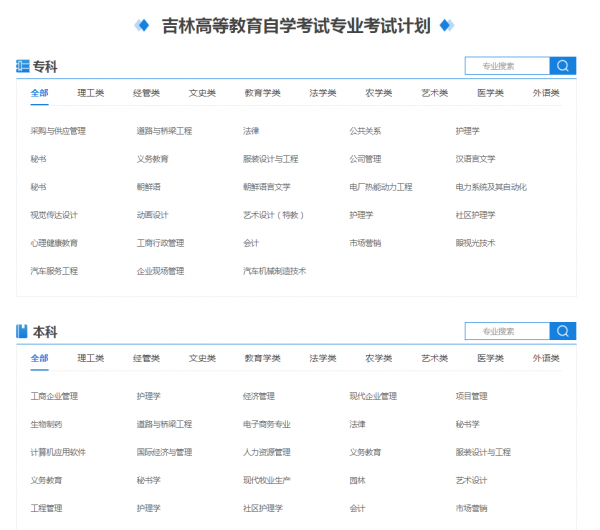Click 服装设计与工程 in the 本科 list
This screenshot has width=600, height=530.
point(483,452)
